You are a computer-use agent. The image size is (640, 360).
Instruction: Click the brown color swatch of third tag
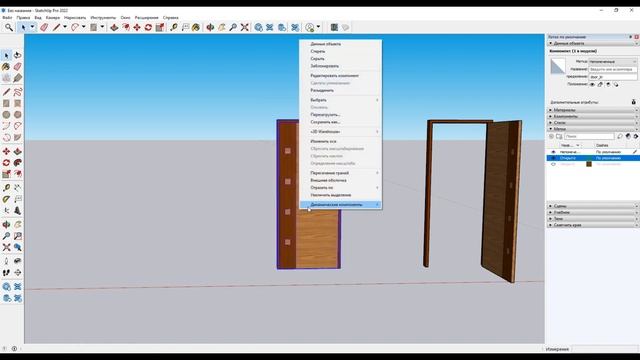click(589, 164)
